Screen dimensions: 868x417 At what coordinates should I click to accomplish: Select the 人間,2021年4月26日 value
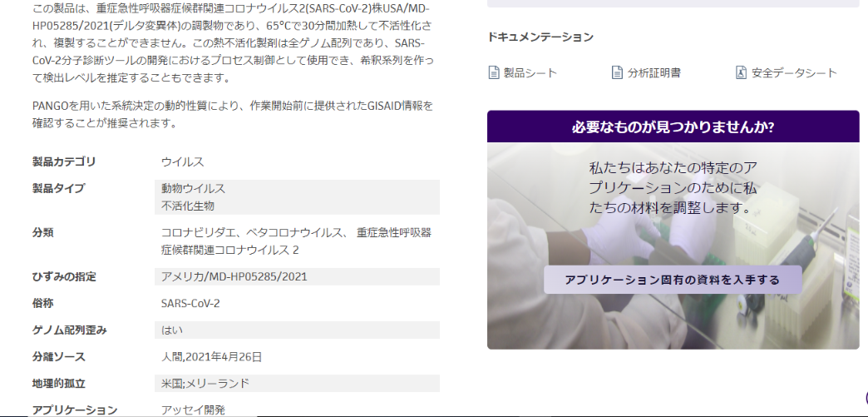pyautogui.click(x=211, y=356)
